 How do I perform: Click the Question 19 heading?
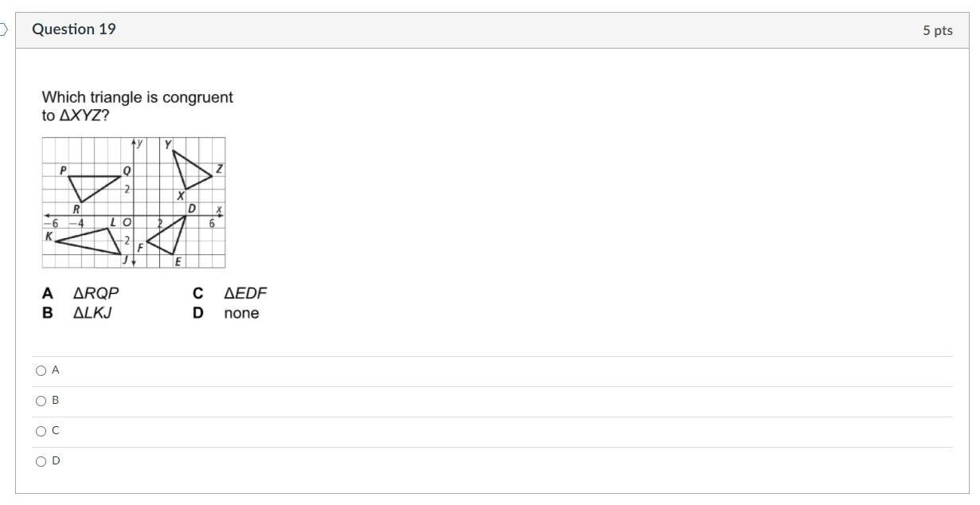[x=74, y=29]
